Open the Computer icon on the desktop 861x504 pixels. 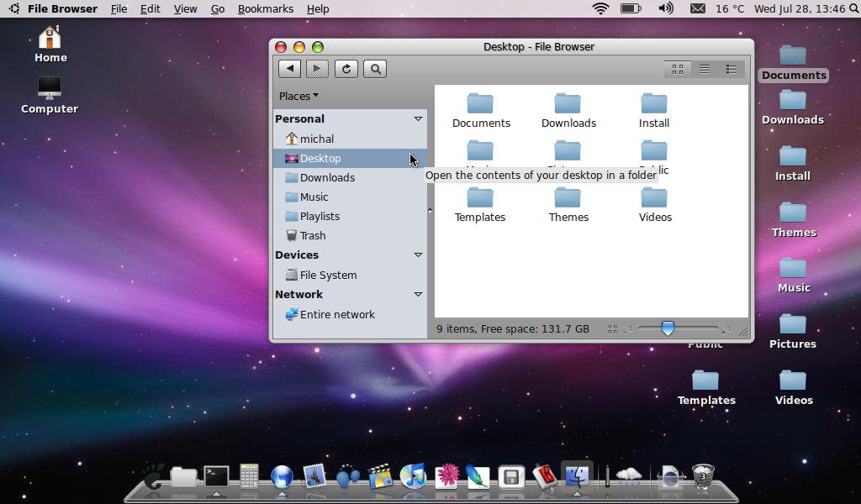pyautogui.click(x=50, y=96)
